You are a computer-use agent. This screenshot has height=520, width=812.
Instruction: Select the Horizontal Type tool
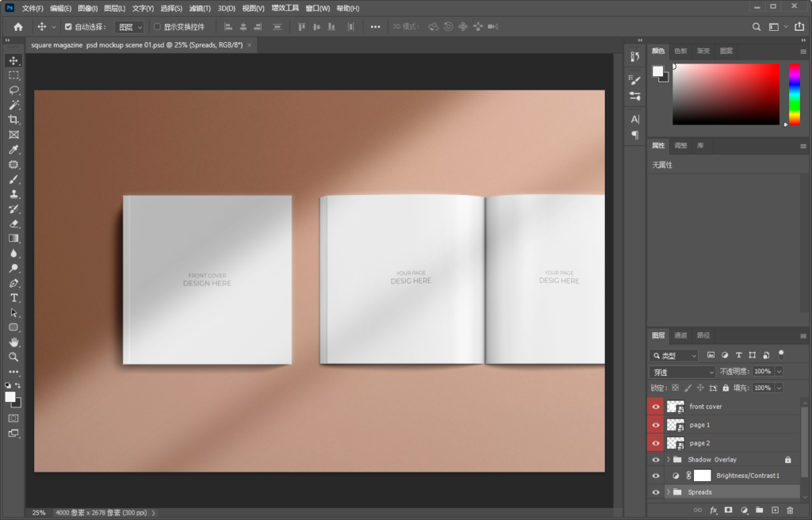13,298
